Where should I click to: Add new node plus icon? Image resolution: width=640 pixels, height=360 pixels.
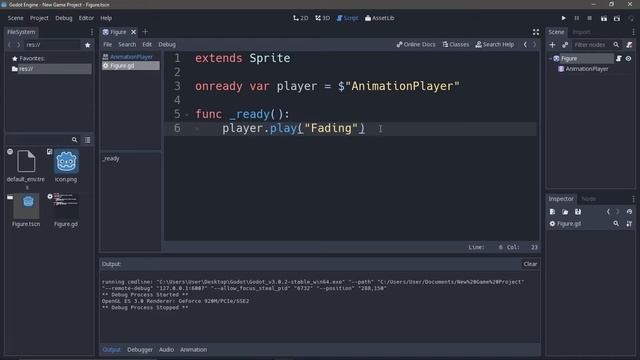552,45
